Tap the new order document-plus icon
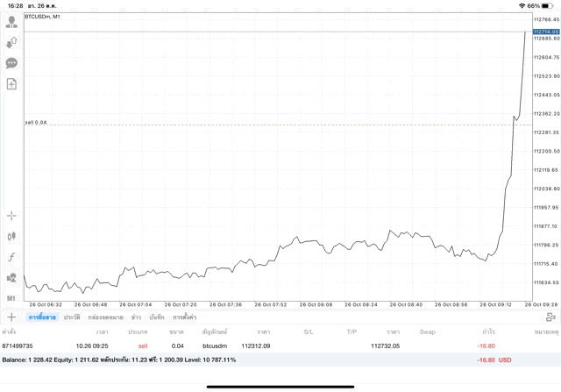This screenshot has width=561, height=392. point(11,84)
